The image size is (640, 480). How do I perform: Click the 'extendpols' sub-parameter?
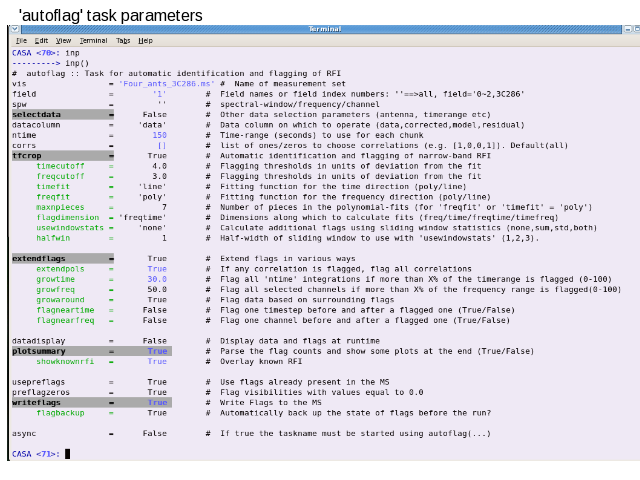(x=60, y=269)
